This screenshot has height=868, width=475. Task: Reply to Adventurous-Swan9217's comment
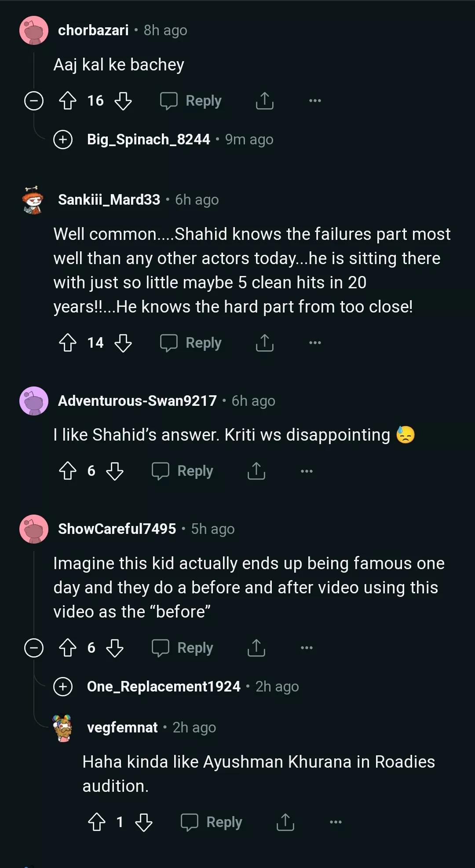point(183,471)
